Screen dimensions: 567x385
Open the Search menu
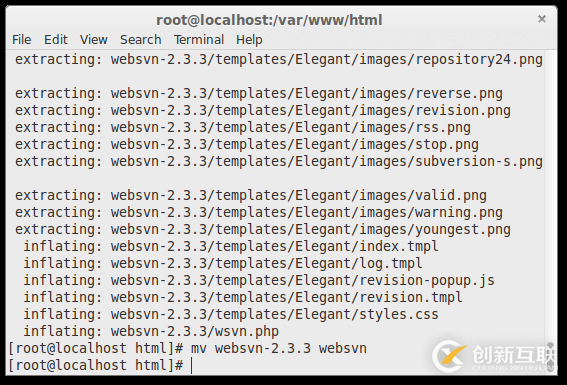(x=141, y=39)
